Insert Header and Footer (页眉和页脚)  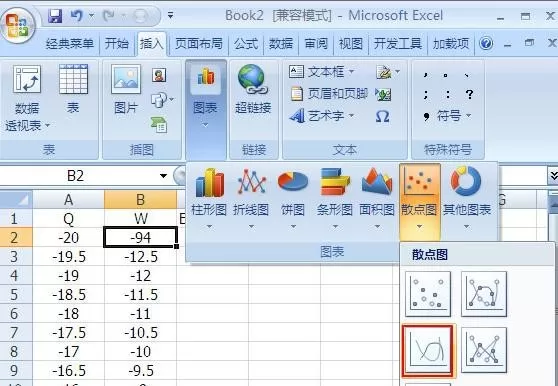[x=329, y=94]
